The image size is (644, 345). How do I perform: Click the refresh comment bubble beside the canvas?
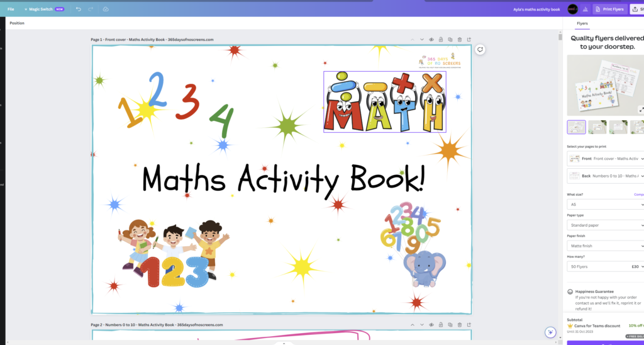tap(480, 50)
